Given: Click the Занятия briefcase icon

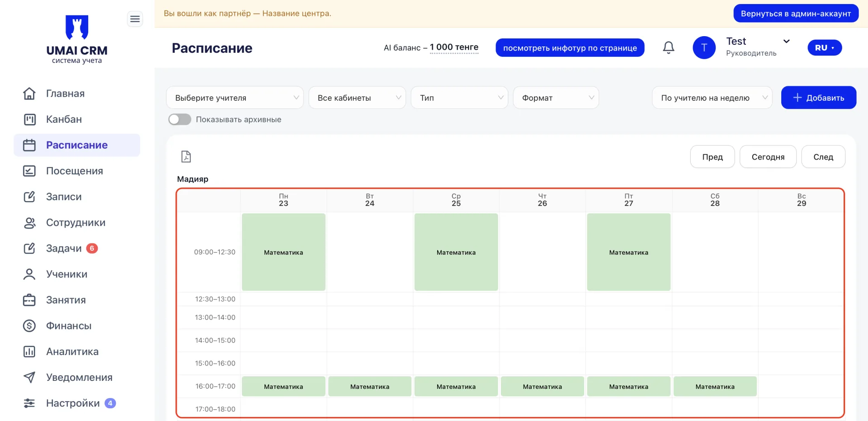Looking at the screenshot, I should pyautogui.click(x=29, y=300).
